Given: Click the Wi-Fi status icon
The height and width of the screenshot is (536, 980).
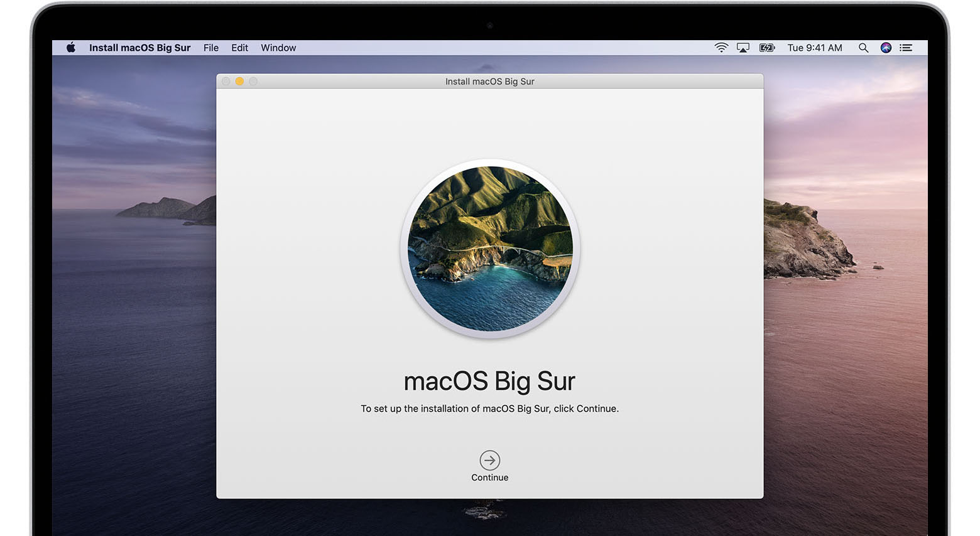Looking at the screenshot, I should 721,48.
